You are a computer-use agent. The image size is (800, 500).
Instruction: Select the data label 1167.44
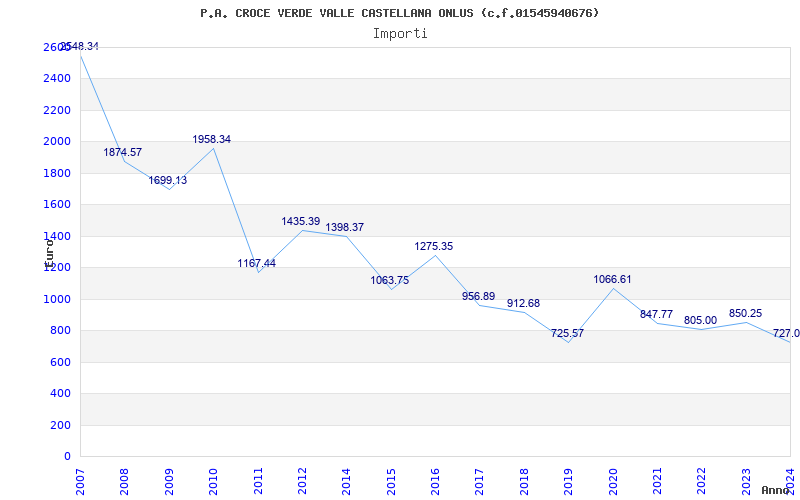click(x=257, y=263)
